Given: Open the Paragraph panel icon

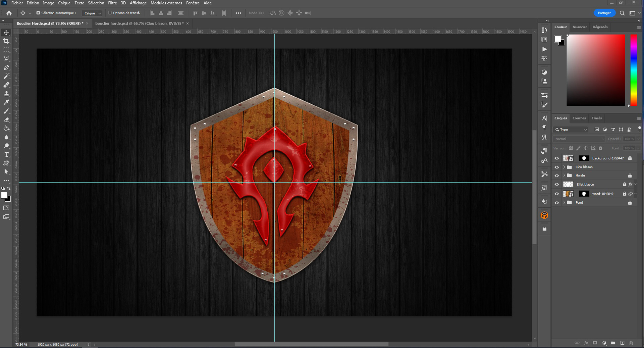Looking at the screenshot, I should (544, 128).
